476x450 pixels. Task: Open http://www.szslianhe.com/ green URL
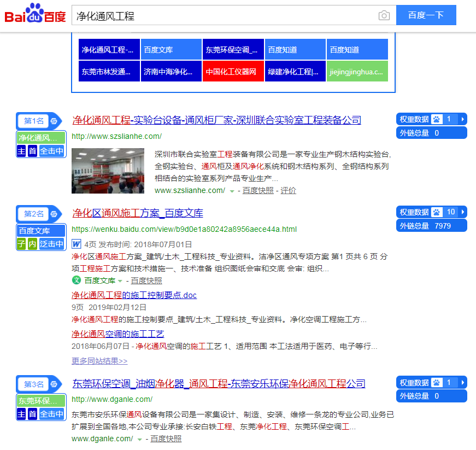[x=116, y=136]
